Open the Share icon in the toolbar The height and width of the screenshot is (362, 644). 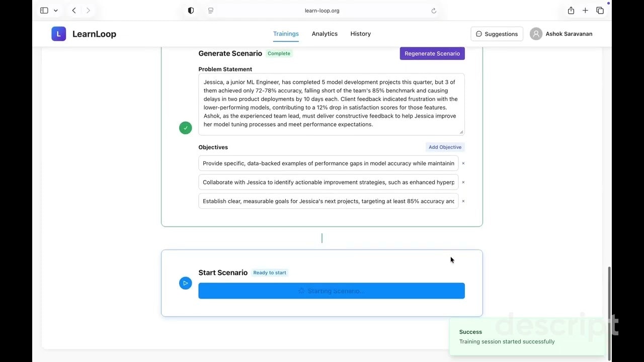click(571, 10)
